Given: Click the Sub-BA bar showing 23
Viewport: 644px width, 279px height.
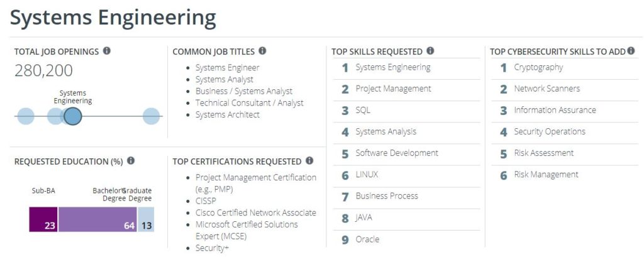Looking at the screenshot, I should tap(43, 219).
